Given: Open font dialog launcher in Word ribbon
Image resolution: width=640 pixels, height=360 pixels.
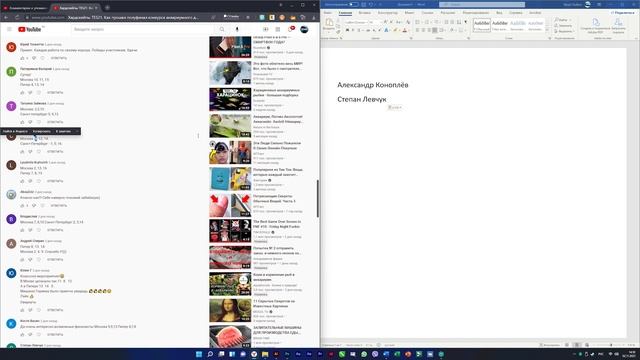Looking at the screenshot, I should (411, 38).
